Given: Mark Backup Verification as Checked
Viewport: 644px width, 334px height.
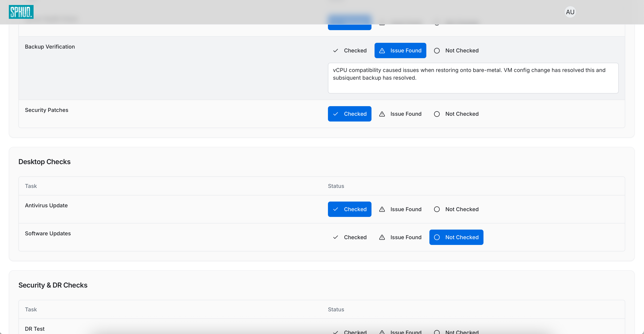Looking at the screenshot, I should [349, 50].
